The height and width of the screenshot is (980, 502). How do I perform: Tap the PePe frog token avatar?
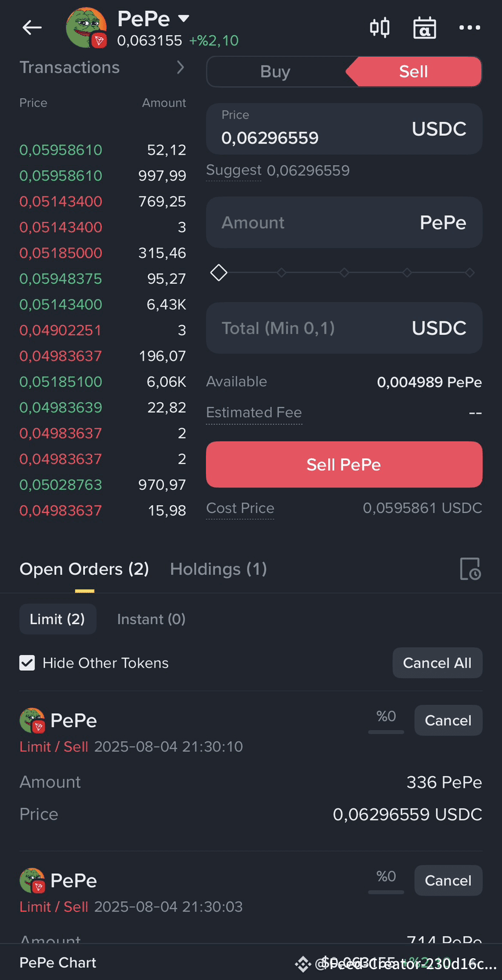(x=86, y=28)
